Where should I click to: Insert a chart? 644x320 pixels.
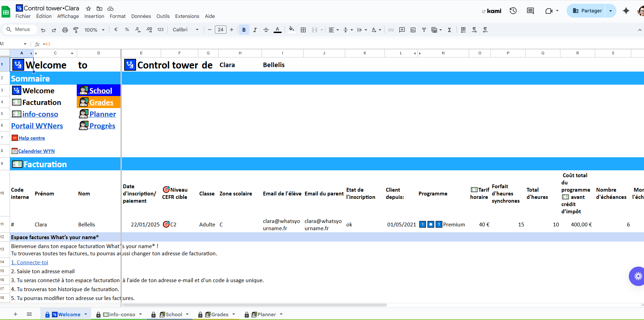(413, 30)
